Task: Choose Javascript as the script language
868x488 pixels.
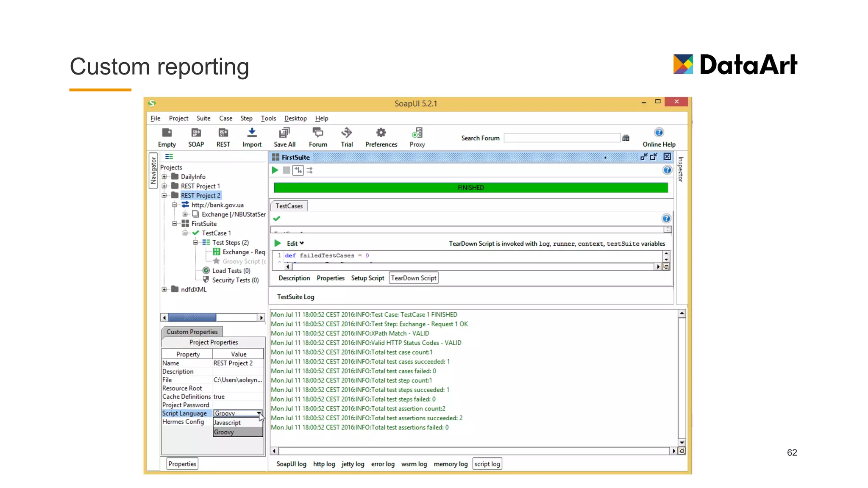Action: click(x=238, y=423)
